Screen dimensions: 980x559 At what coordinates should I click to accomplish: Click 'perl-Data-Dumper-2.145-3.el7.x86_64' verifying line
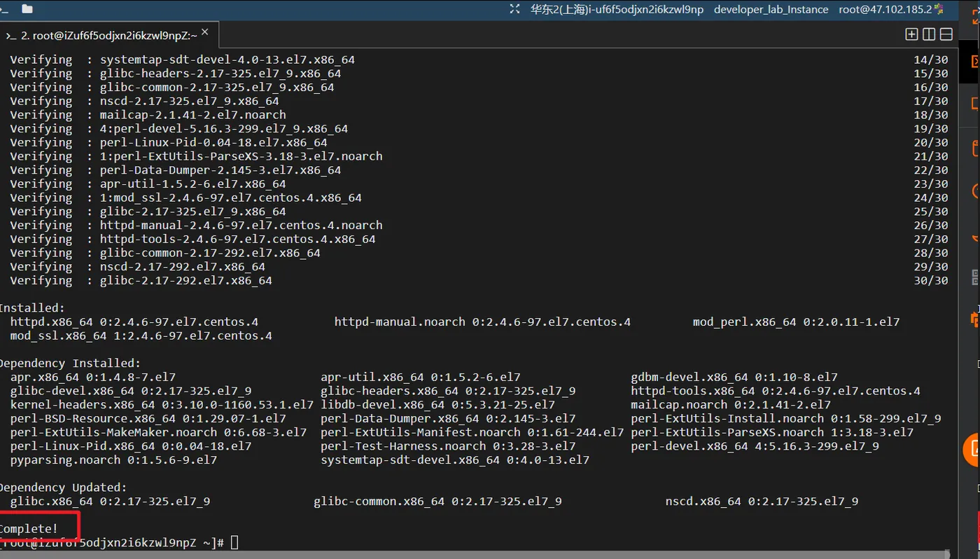click(x=220, y=170)
